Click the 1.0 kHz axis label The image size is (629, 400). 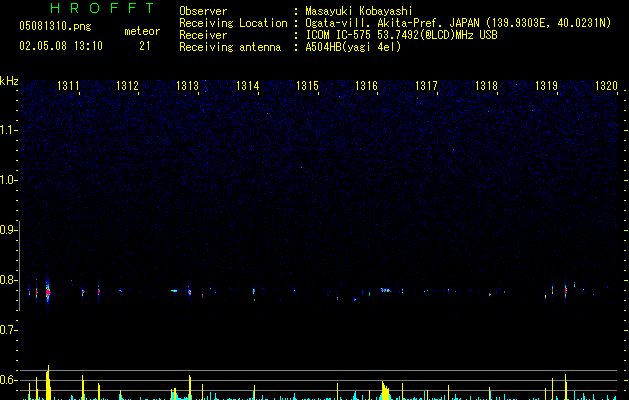[x=8, y=180]
